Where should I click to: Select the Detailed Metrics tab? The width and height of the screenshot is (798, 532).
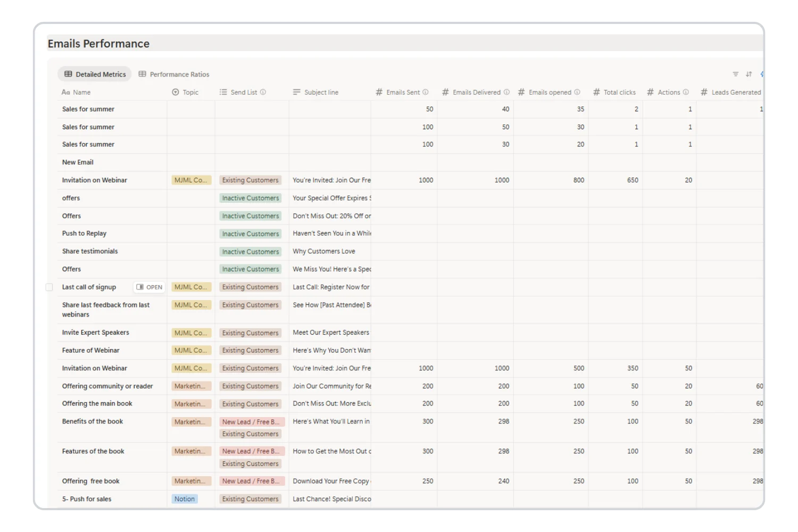94,74
